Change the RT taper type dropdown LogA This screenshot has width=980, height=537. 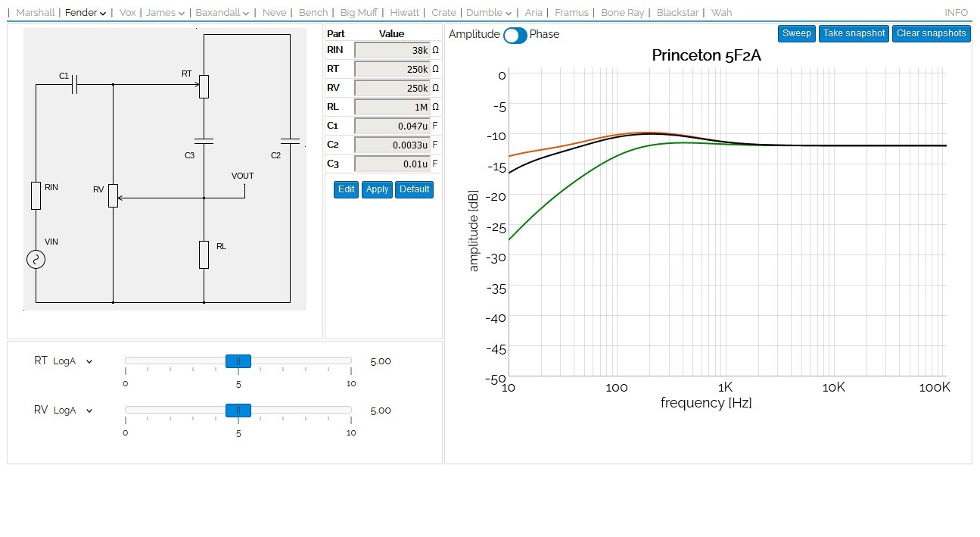73,361
